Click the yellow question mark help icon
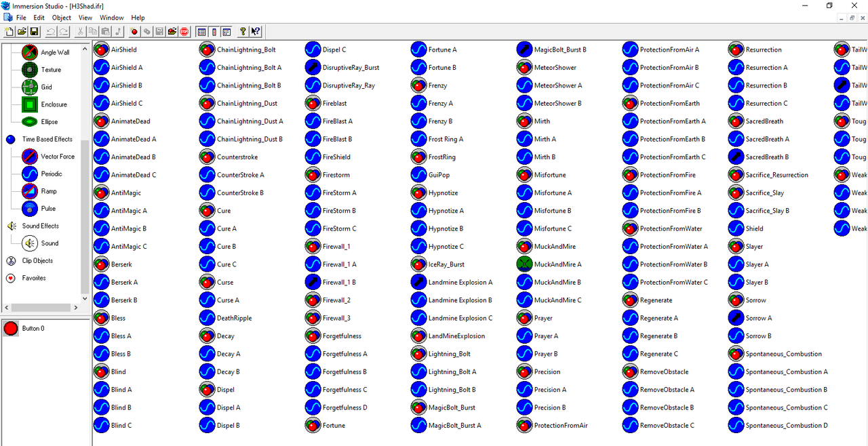868x446 pixels. (x=243, y=31)
